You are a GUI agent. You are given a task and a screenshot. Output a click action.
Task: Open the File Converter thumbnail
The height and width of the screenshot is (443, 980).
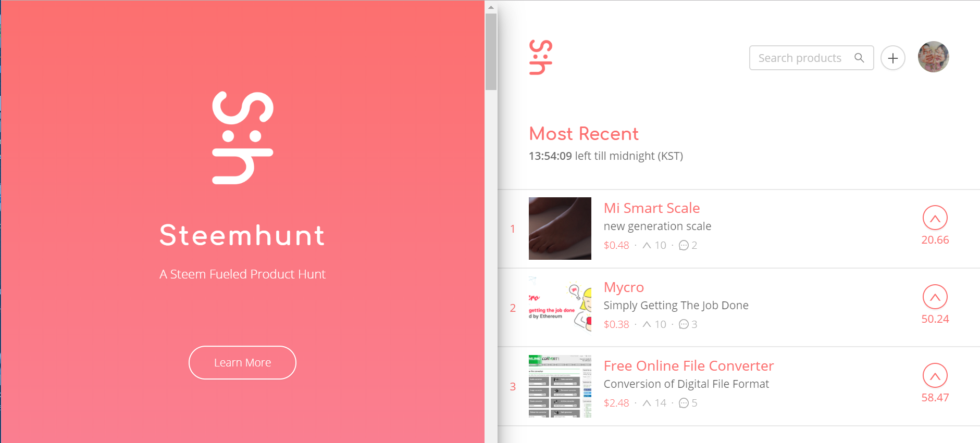[x=560, y=386]
